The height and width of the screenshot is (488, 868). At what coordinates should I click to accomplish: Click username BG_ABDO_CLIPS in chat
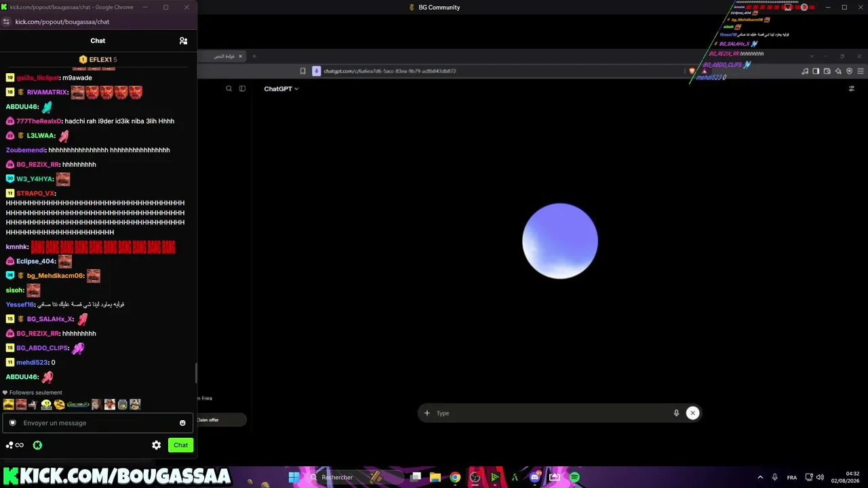[42, 348]
